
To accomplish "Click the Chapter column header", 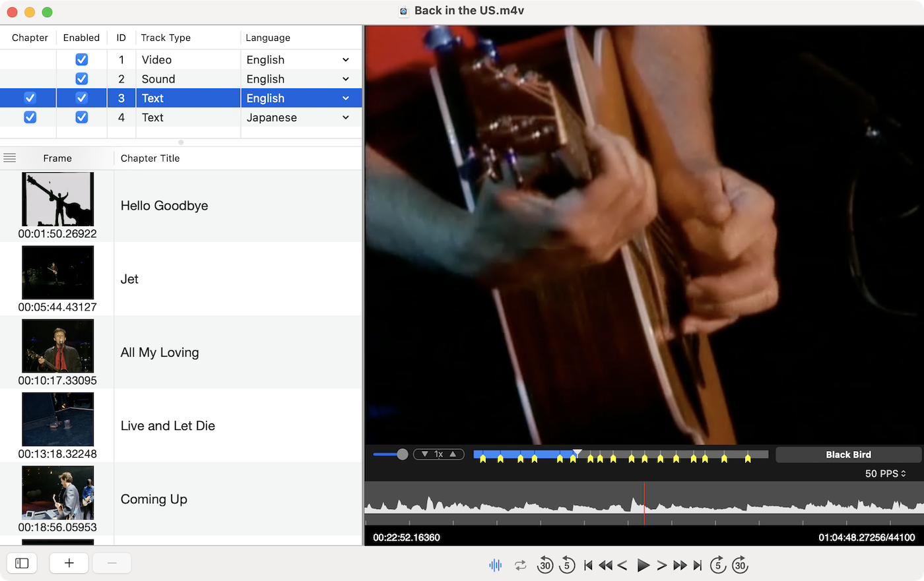I will (x=30, y=38).
